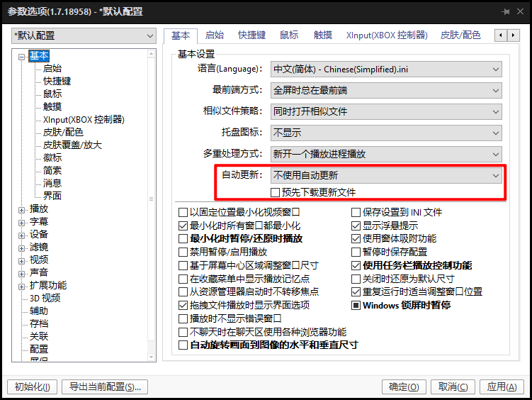
Task: Switch to the 启始 tab
Action: (215, 35)
